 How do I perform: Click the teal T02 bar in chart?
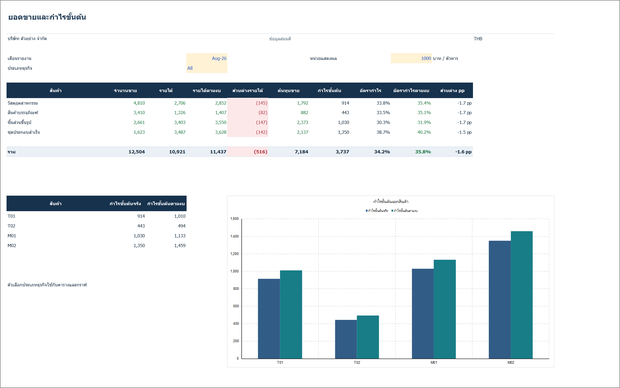point(368,337)
